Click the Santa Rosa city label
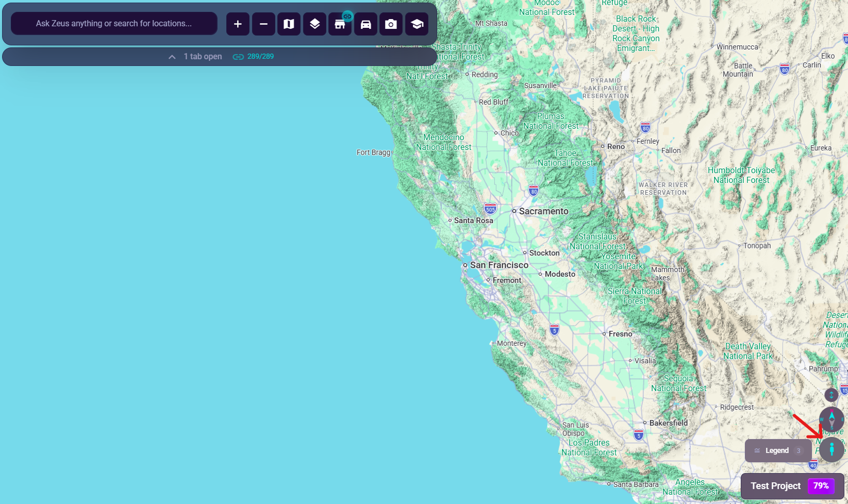 (473, 221)
